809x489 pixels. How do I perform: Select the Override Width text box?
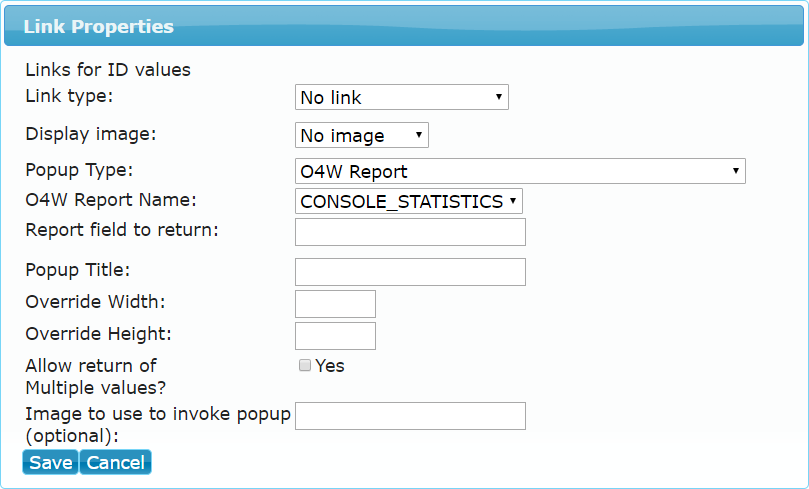(x=335, y=304)
